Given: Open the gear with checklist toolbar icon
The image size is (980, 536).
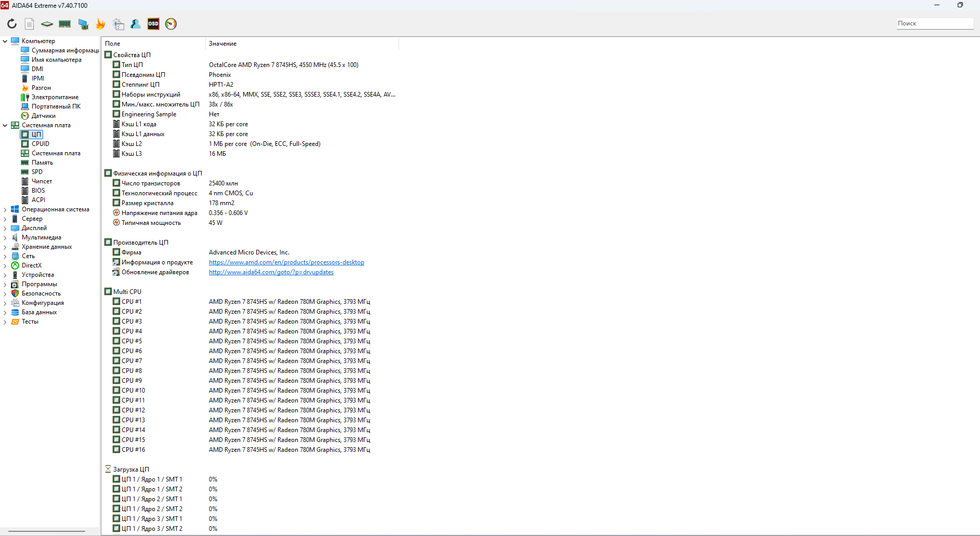Looking at the screenshot, I should pos(118,24).
